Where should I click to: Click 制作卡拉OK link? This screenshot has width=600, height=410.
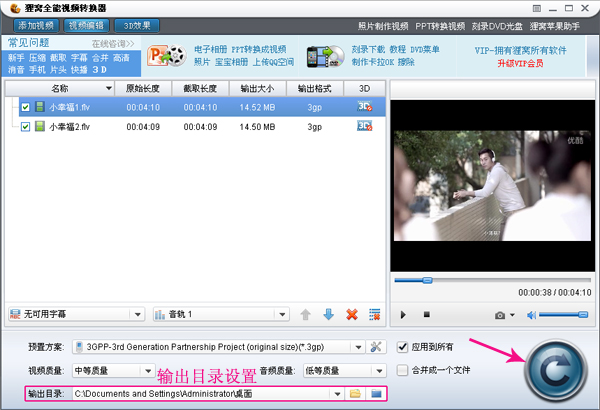tap(373, 62)
